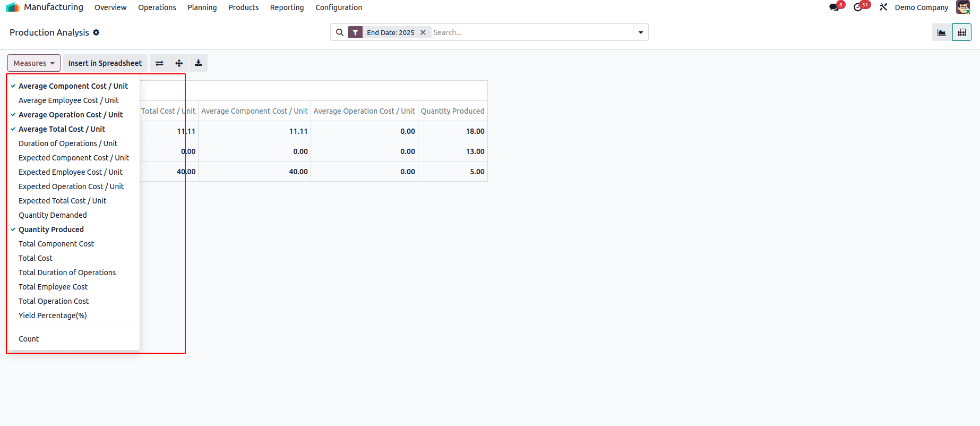Image resolution: width=980 pixels, height=426 pixels.
Task: Open the Production Analysis settings gear
Action: (x=96, y=32)
